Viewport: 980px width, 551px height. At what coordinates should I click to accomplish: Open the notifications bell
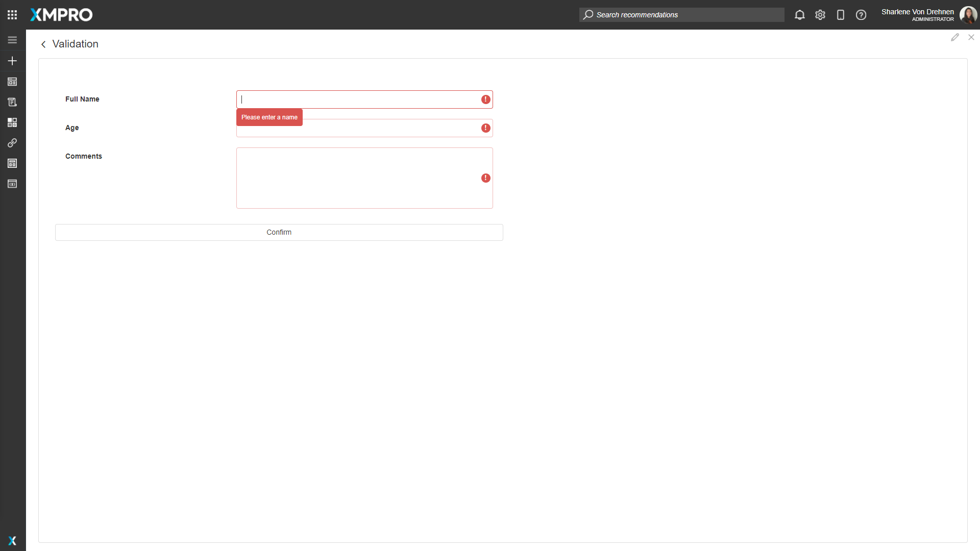pyautogui.click(x=799, y=15)
